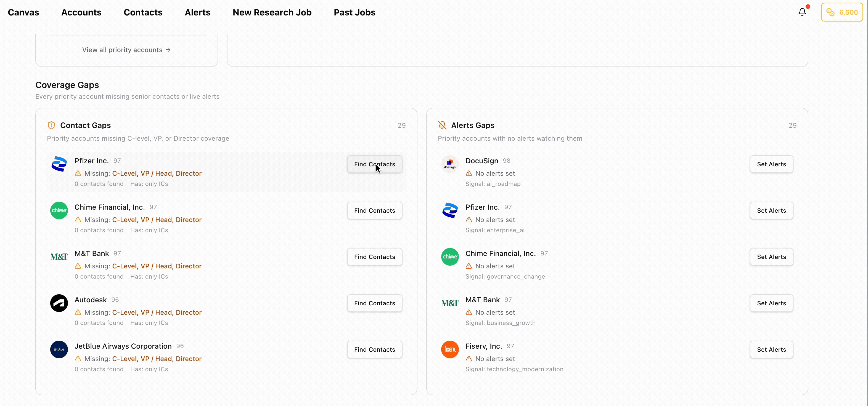
Task: Open the notifications bell icon
Action: pyautogui.click(x=802, y=12)
